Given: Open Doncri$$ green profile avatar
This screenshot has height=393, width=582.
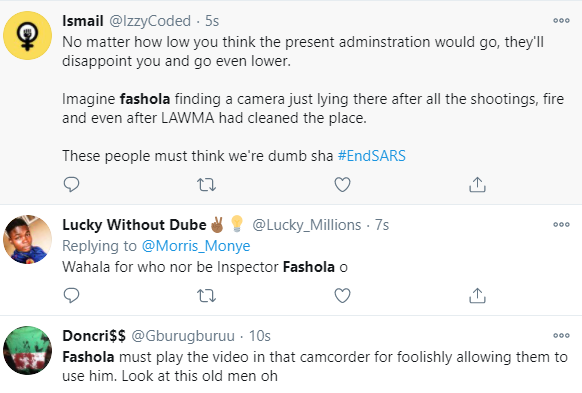Looking at the screenshot, I should click(27, 350).
